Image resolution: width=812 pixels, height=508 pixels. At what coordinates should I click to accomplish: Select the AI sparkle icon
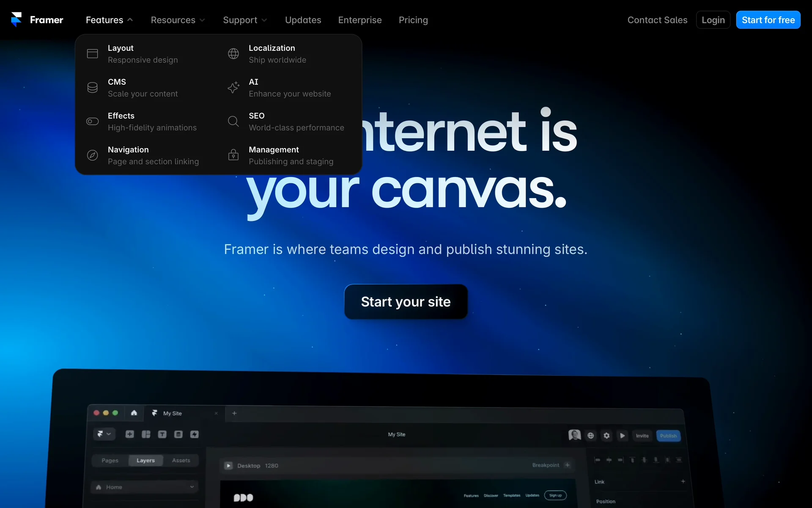[x=233, y=88]
